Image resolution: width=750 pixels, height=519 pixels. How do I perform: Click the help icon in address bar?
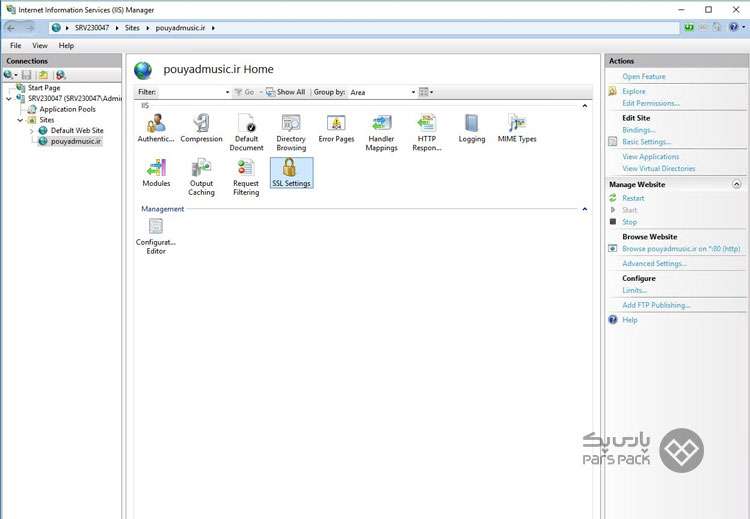click(733, 27)
